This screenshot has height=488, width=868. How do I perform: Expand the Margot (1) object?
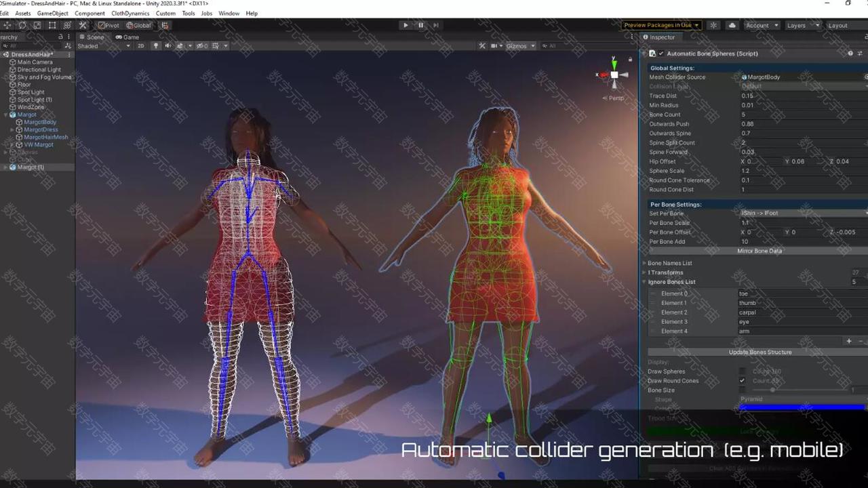click(x=5, y=167)
